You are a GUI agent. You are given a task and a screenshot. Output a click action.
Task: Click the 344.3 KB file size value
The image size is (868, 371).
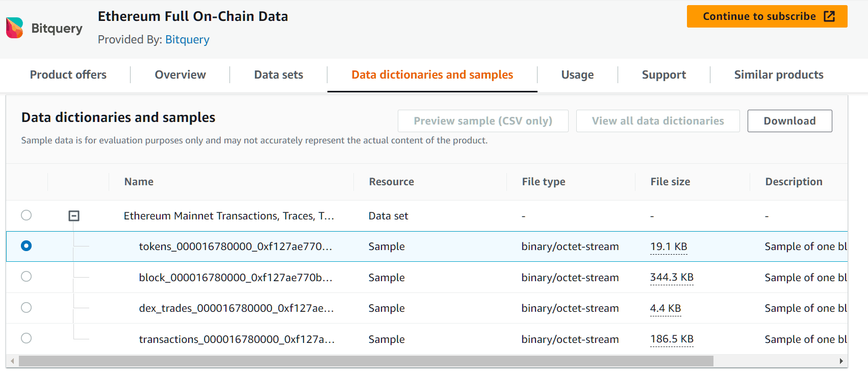pos(672,277)
